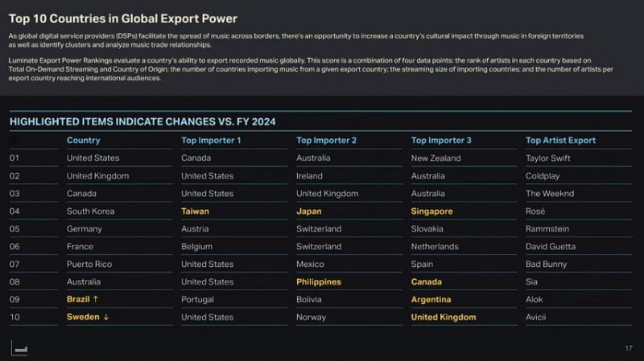
Task: Click on Bad Bunny artist name
Action: (546, 265)
